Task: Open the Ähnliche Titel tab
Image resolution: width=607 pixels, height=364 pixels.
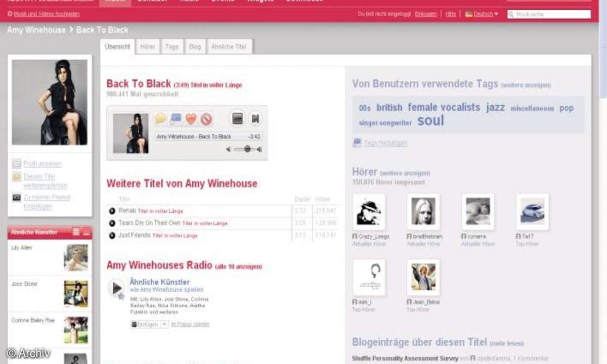Action: point(229,47)
